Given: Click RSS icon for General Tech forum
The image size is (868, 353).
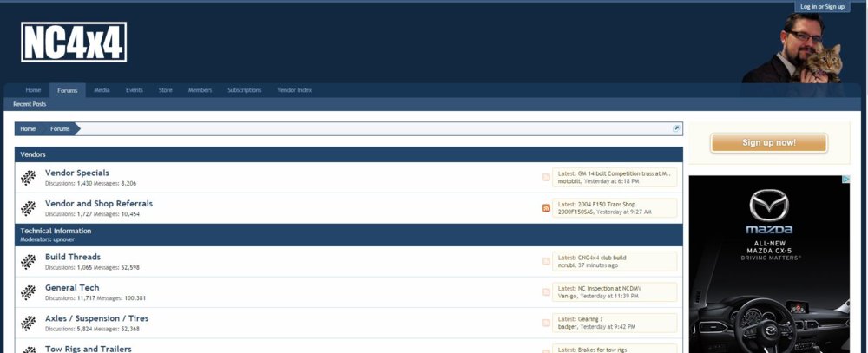Looking at the screenshot, I should [546, 292].
